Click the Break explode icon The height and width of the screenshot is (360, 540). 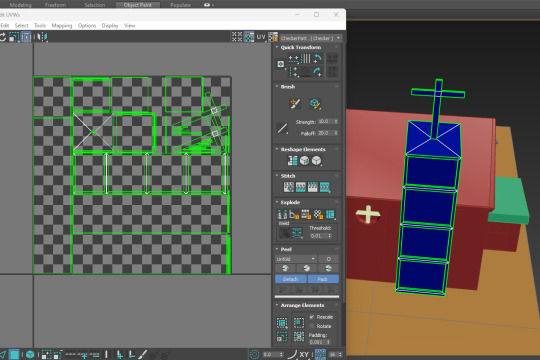coord(282,214)
